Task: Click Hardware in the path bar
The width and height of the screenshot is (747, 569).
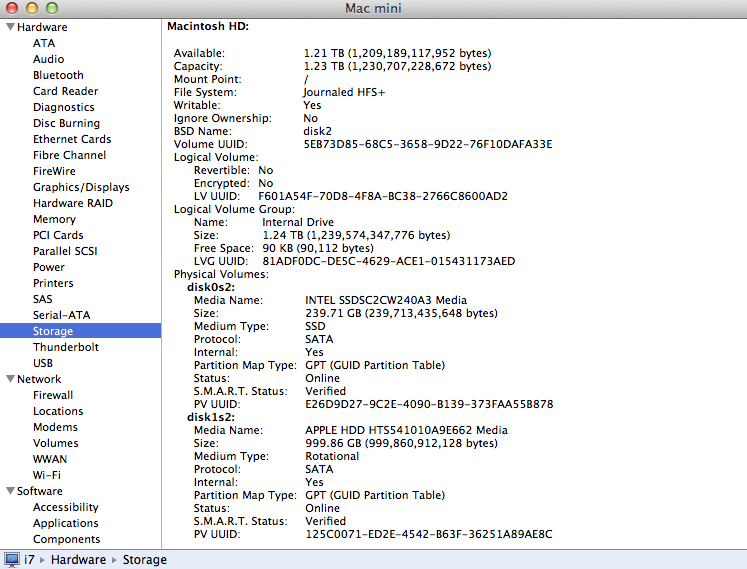Action: (x=79, y=559)
